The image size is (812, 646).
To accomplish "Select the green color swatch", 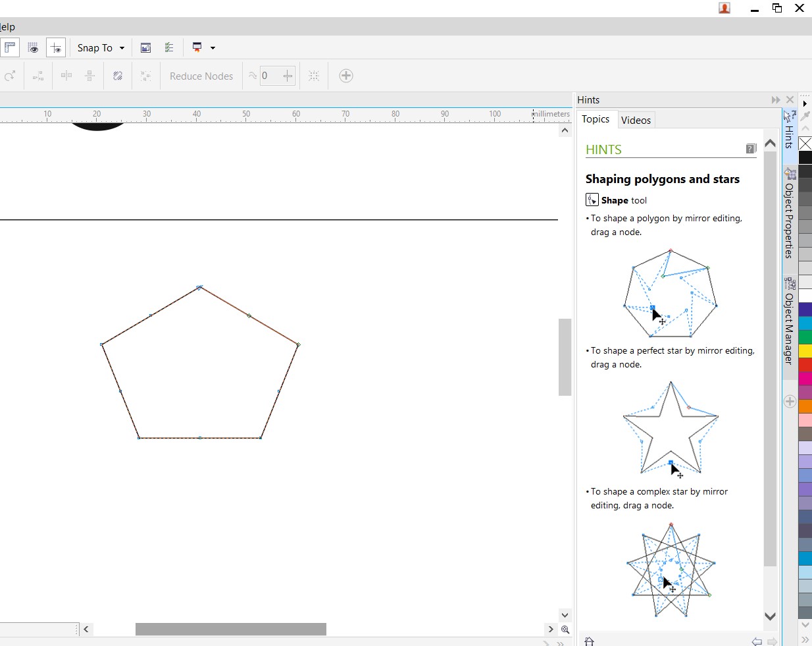I will [805, 337].
